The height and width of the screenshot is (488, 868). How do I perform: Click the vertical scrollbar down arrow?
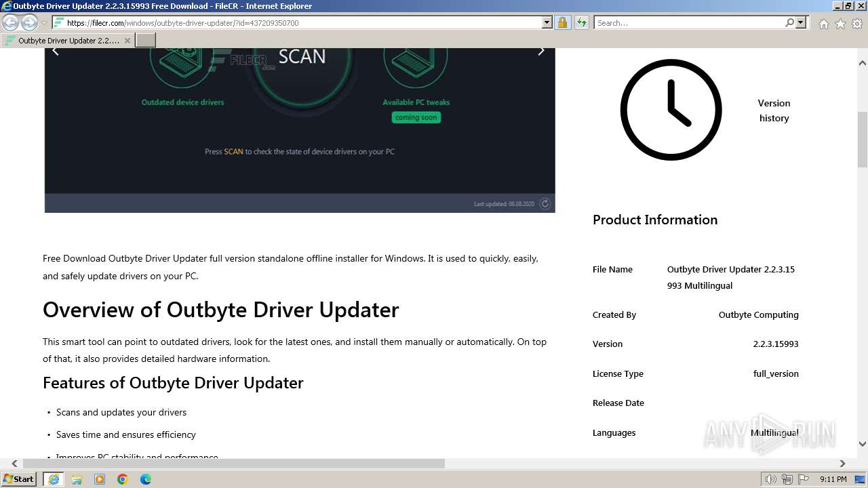[863, 444]
